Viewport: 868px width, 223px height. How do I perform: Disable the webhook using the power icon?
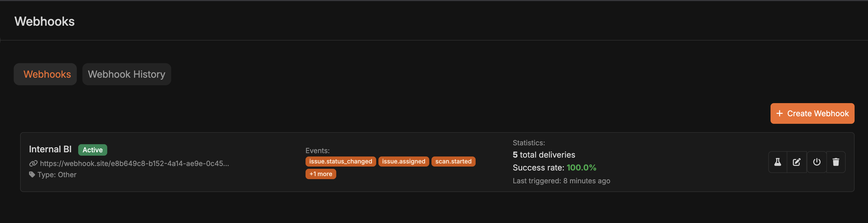pos(817,162)
